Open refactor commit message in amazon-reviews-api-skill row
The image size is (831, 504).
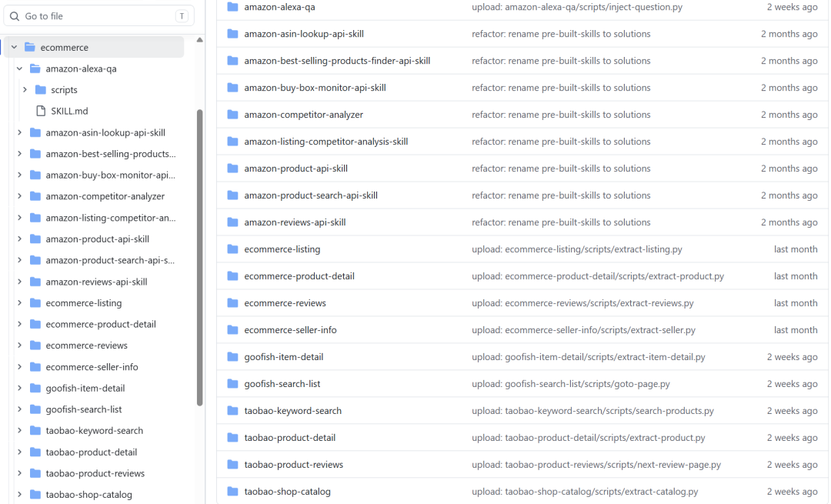point(561,222)
